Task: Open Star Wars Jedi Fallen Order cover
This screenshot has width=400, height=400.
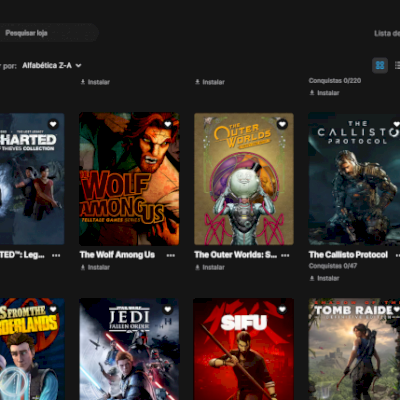Action: click(129, 349)
